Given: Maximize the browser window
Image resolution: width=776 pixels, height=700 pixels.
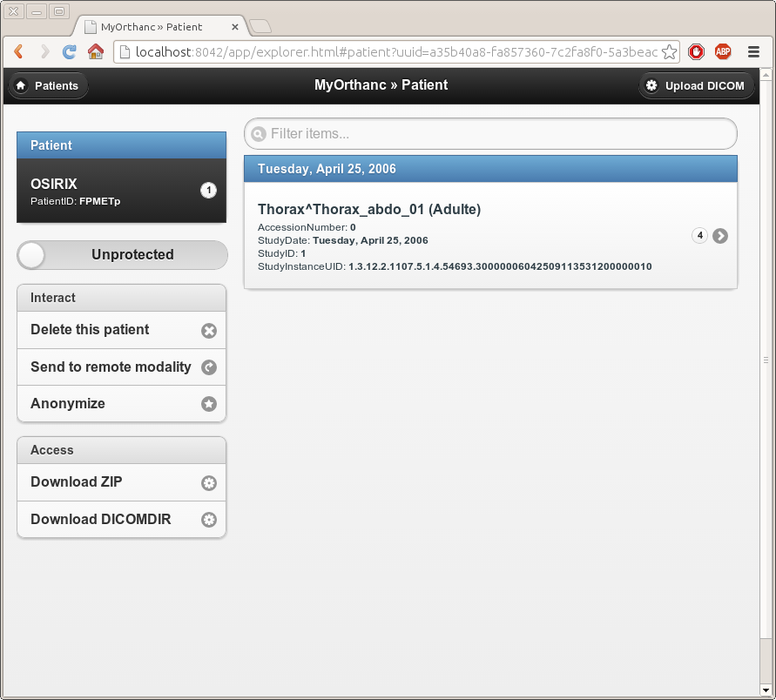Looking at the screenshot, I should coord(59,11).
